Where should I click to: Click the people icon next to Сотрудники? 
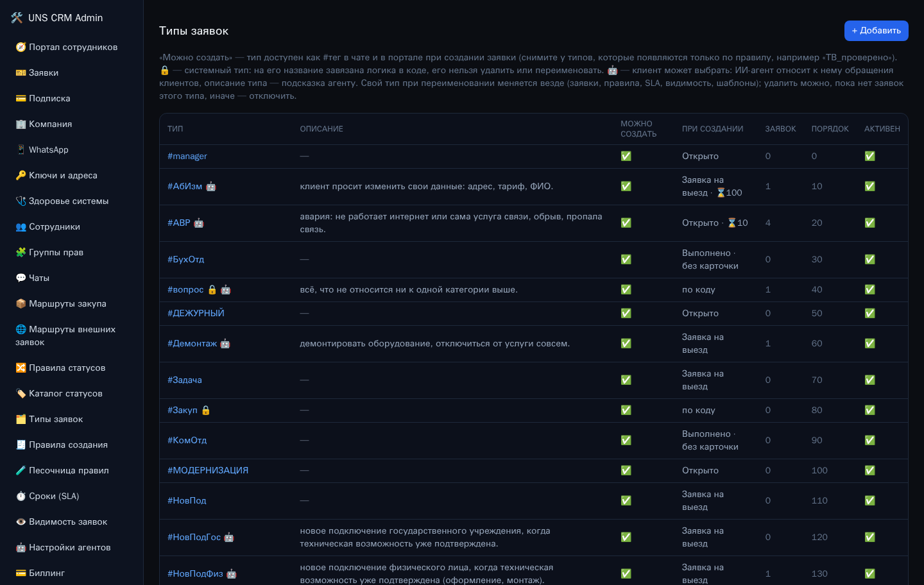[21, 226]
